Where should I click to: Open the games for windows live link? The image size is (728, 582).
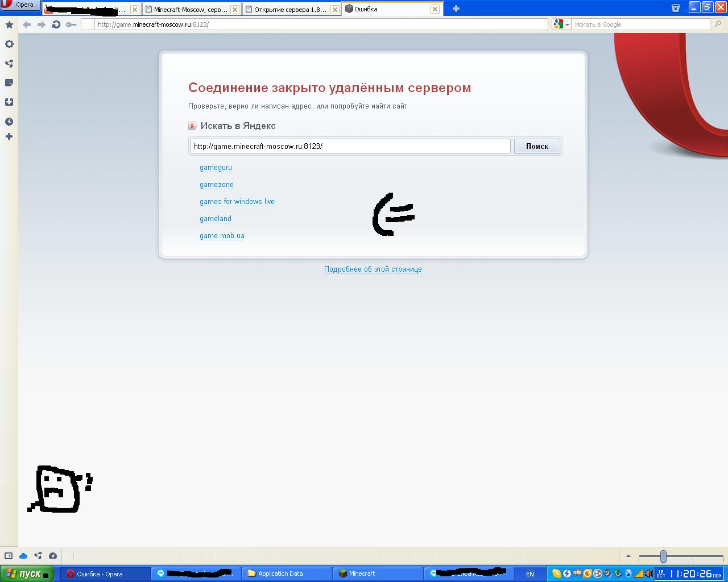pos(237,202)
